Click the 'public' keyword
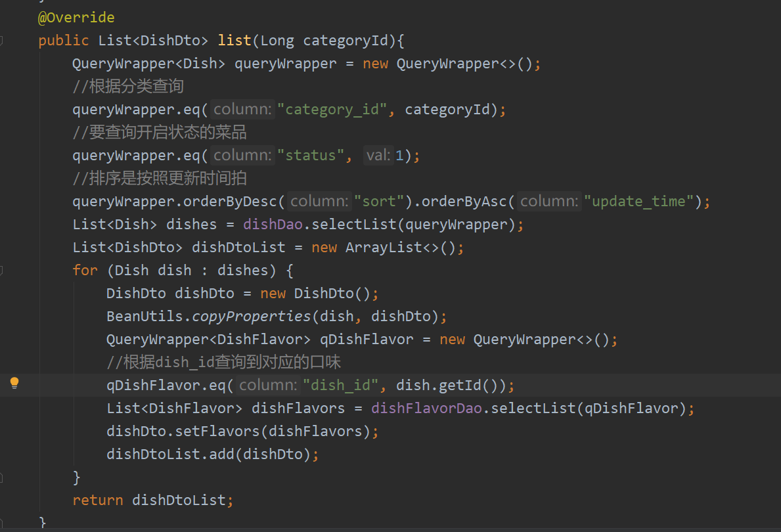 tap(64, 40)
